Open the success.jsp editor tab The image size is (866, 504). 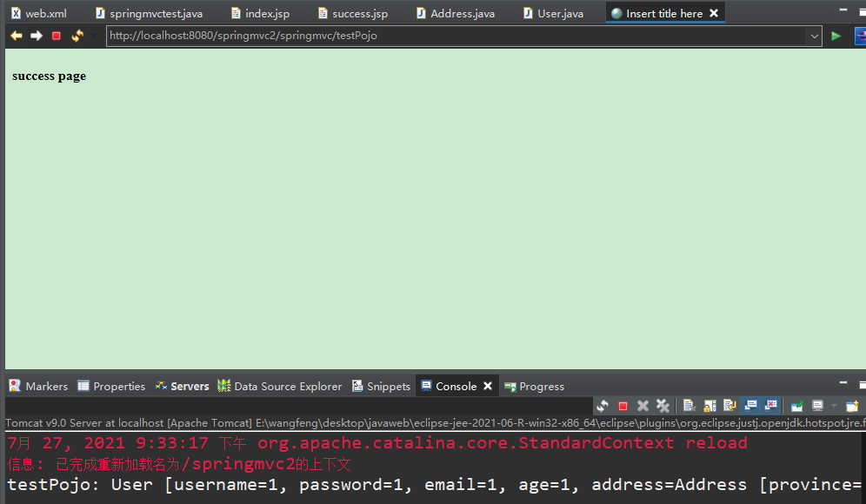(x=353, y=13)
